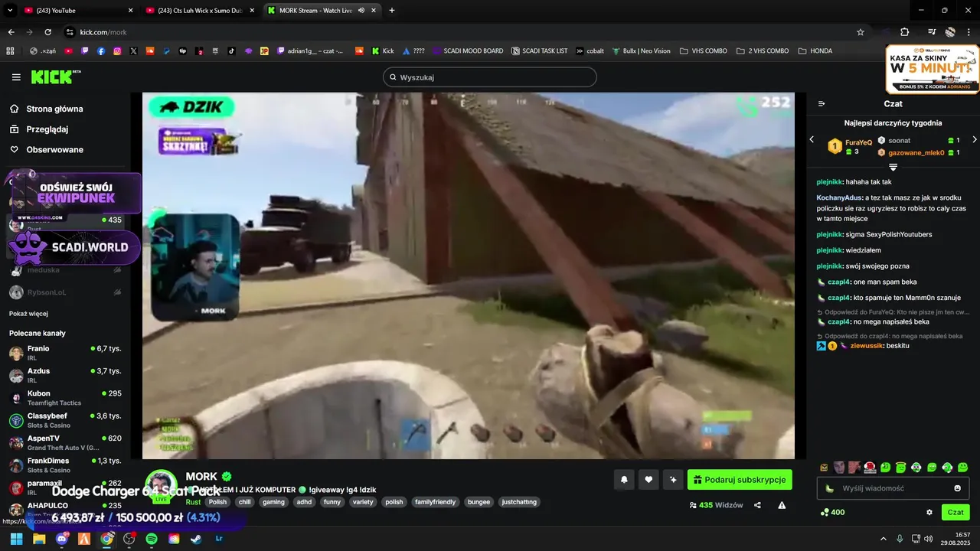Collapse the chat panel icon
The image size is (980, 551).
pyautogui.click(x=822, y=103)
